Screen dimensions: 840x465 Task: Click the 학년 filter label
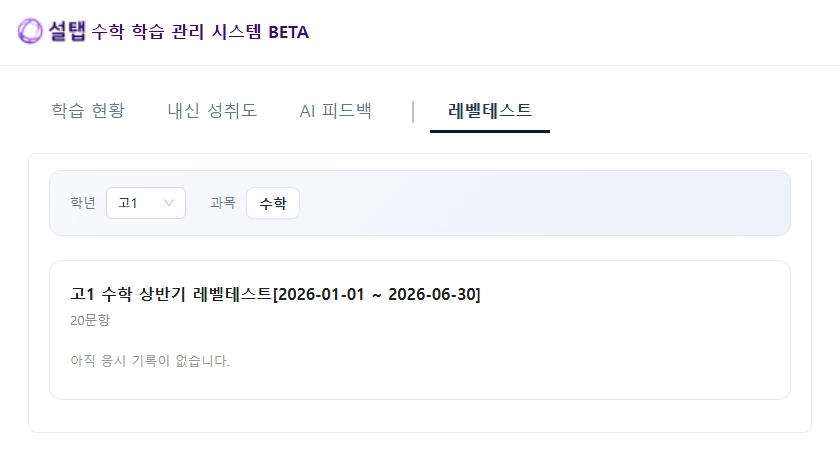click(83, 203)
